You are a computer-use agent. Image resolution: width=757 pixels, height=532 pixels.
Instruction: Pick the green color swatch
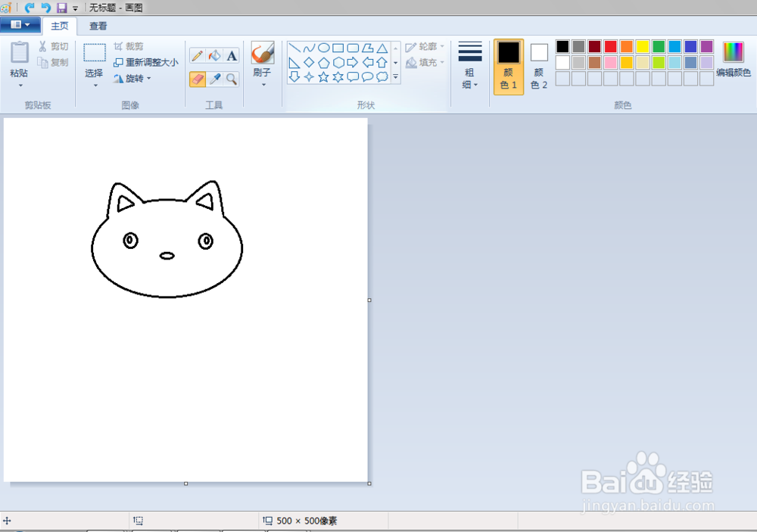click(x=659, y=46)
